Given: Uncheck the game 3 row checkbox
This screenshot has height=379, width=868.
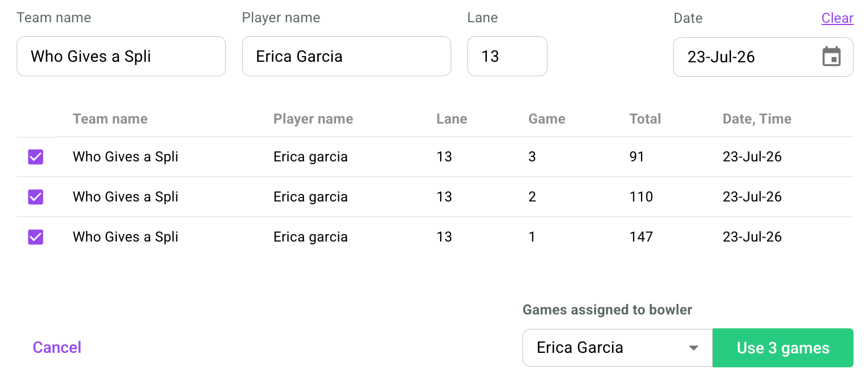Looking at the screenshot, I should tap(36, 157).
